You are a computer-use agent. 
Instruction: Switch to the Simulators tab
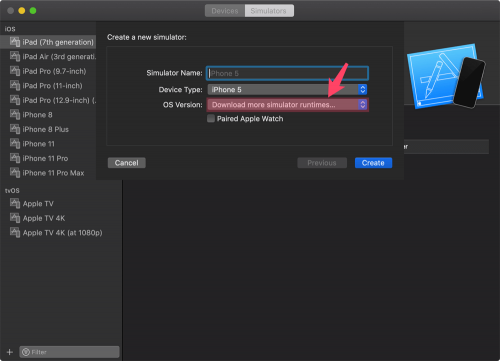[269, 11]
